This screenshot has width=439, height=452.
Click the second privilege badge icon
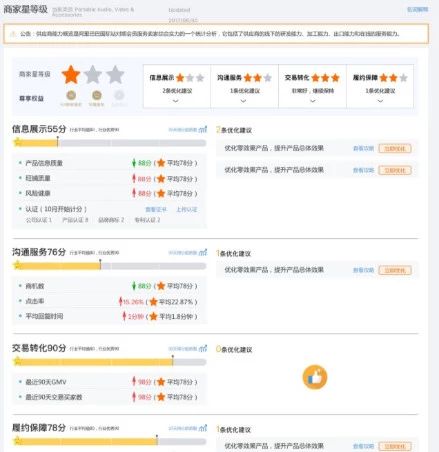97,96
